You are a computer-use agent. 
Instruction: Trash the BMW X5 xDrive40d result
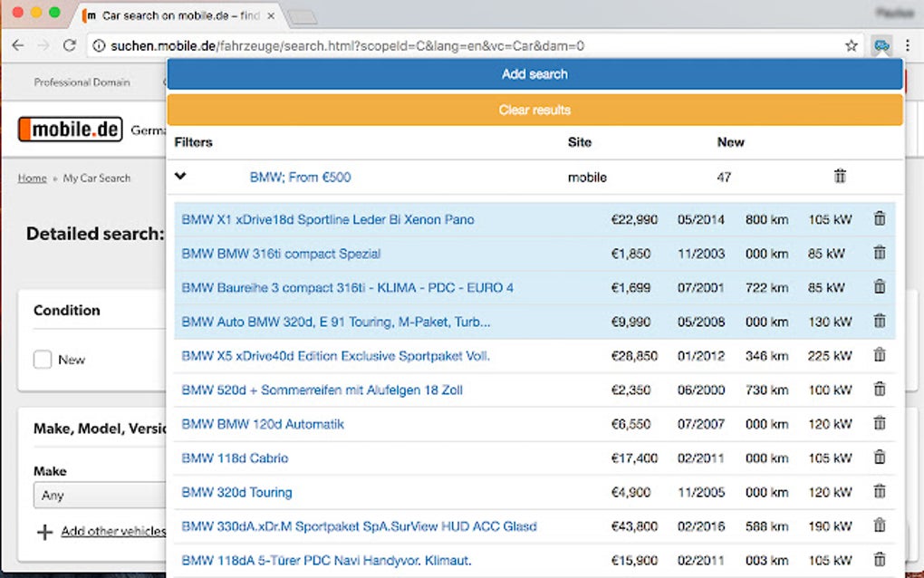pyautogui.click(x=879, y=356)
